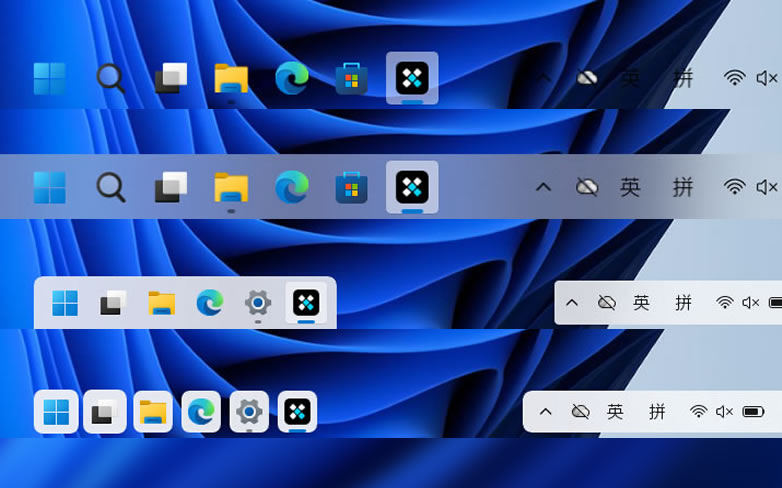Click muted speaker in tray showing full battery

[x=725, y=412]
